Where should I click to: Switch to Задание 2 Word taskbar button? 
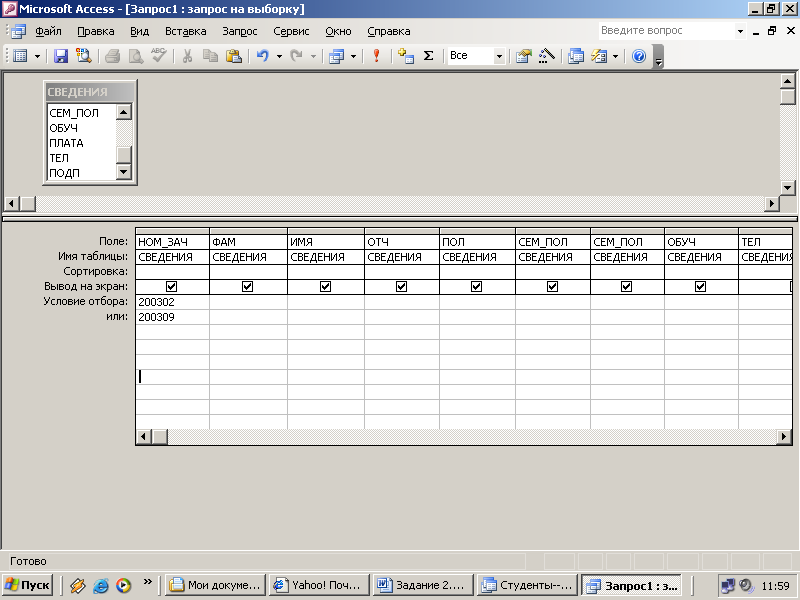(423, 585)
